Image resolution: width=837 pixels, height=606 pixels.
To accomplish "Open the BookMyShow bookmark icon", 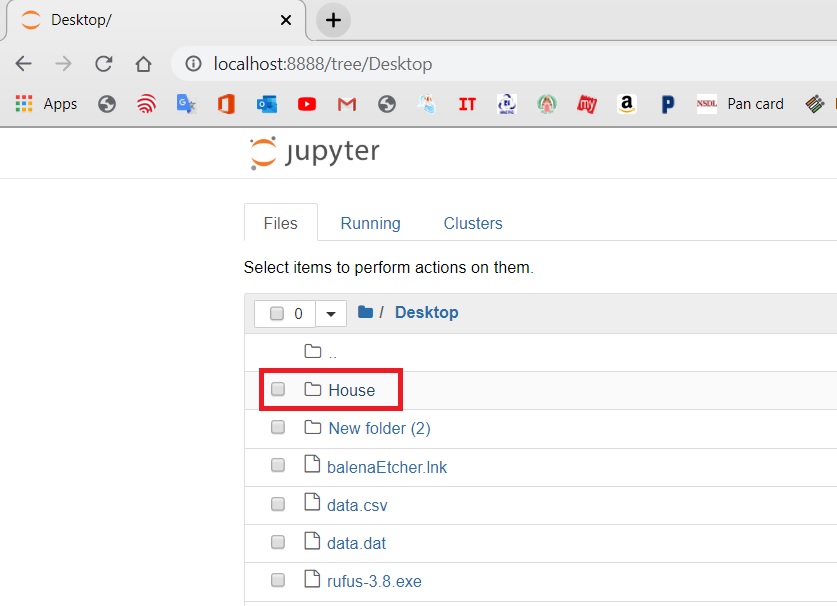I will tap(587, 104).
